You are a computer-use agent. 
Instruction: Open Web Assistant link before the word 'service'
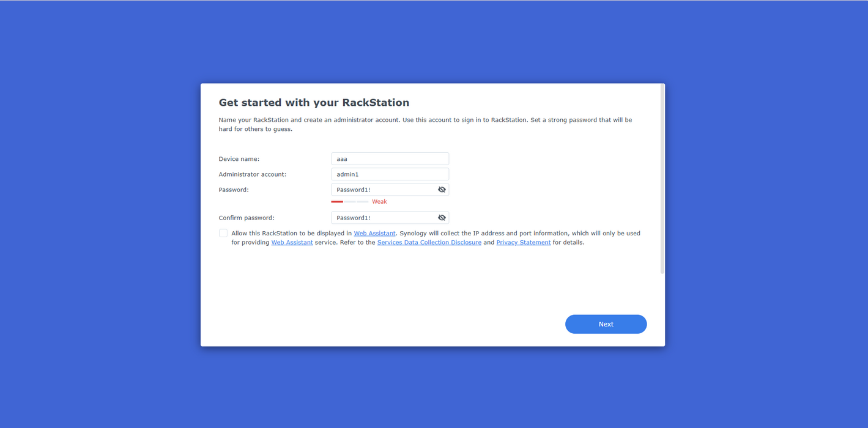[292, 242]
